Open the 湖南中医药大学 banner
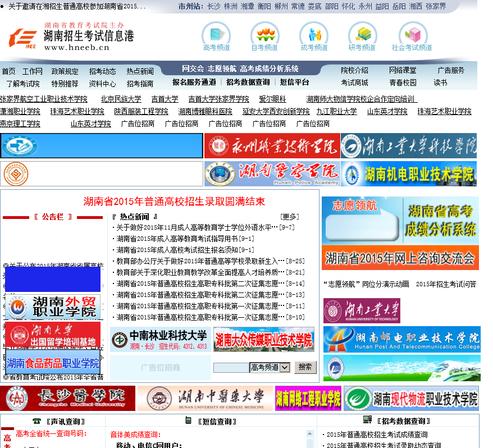The height and width of the screenshot is (448, 493). pos(205,399)
